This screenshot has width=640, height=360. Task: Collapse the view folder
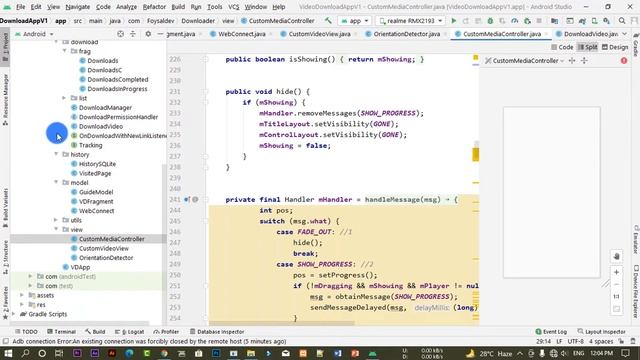56,229
